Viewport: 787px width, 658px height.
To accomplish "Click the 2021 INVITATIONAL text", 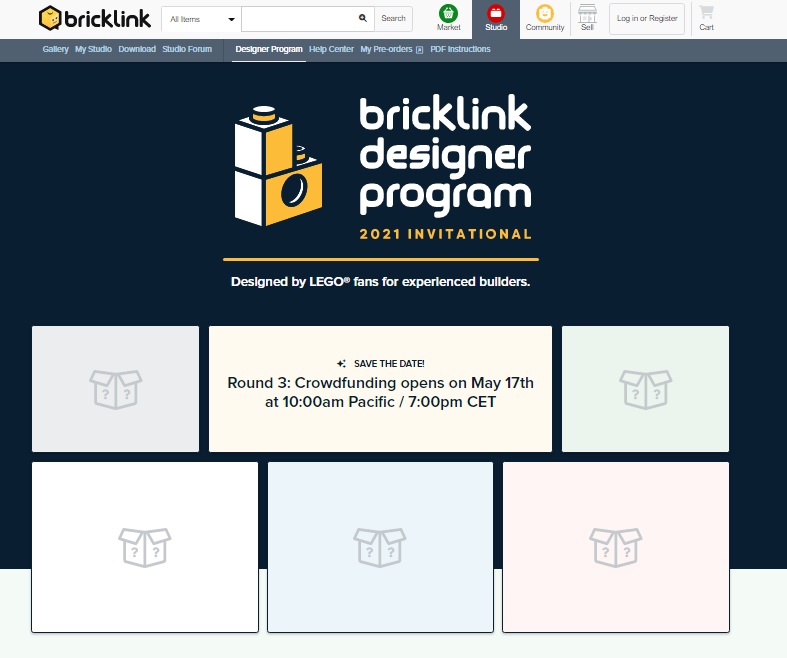I will [446, 234].
